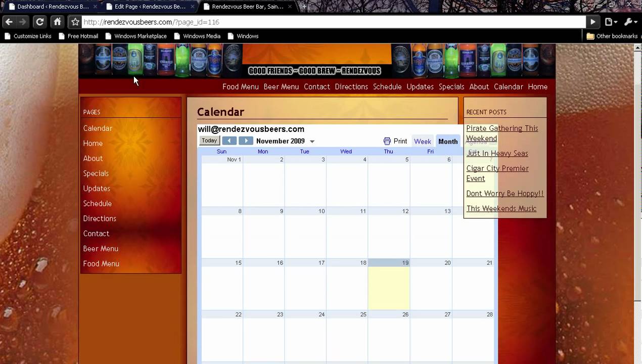Open Customize Links bookmark
This screenshot has height=364, width=642.
[x=28, y=36]
